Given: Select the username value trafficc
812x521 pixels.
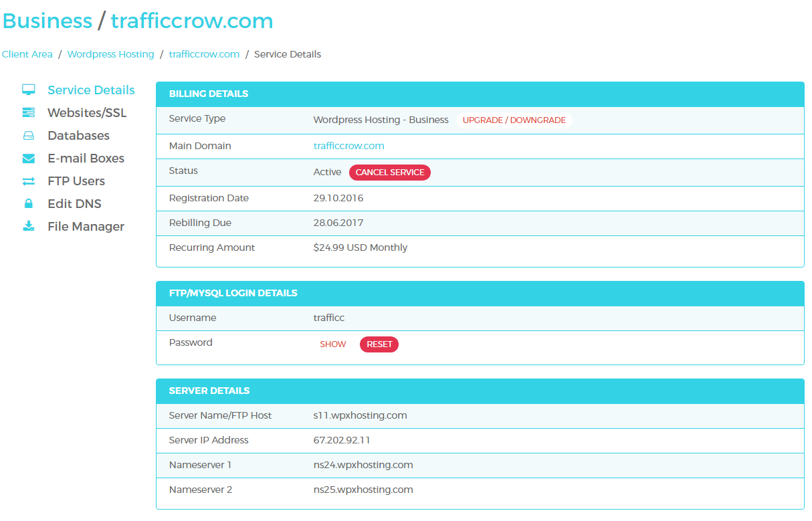Looking at the screenshot, I should [329, 318].
